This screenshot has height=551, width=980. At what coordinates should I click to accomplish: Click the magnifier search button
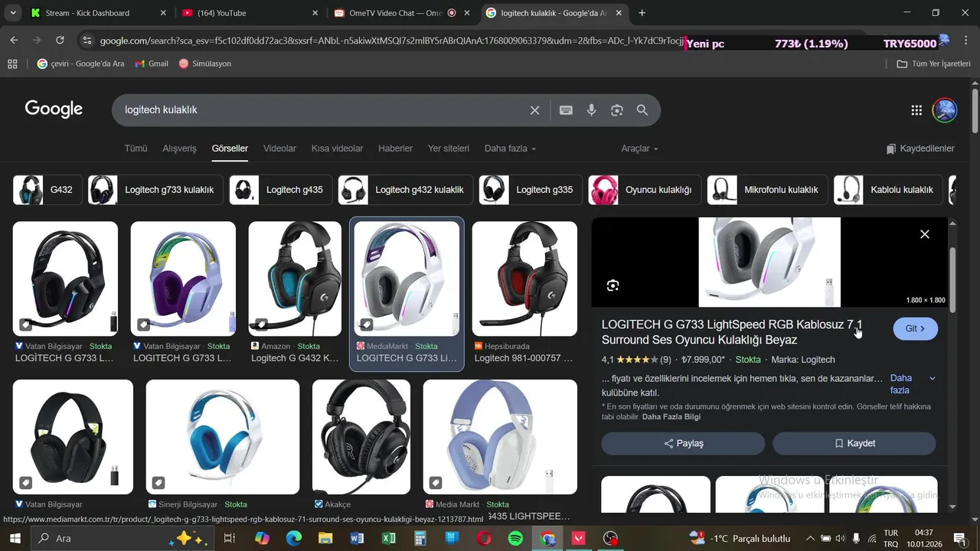coord(642,110)
